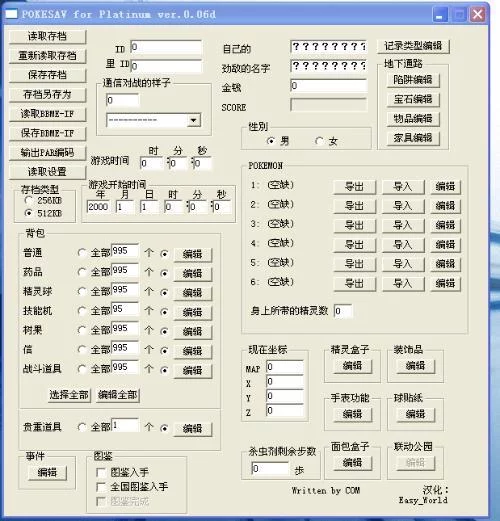The width and height of the screenshot is (500, 521).
Task: Open 宝石编辑 underground editor
Action: point(413,99)
